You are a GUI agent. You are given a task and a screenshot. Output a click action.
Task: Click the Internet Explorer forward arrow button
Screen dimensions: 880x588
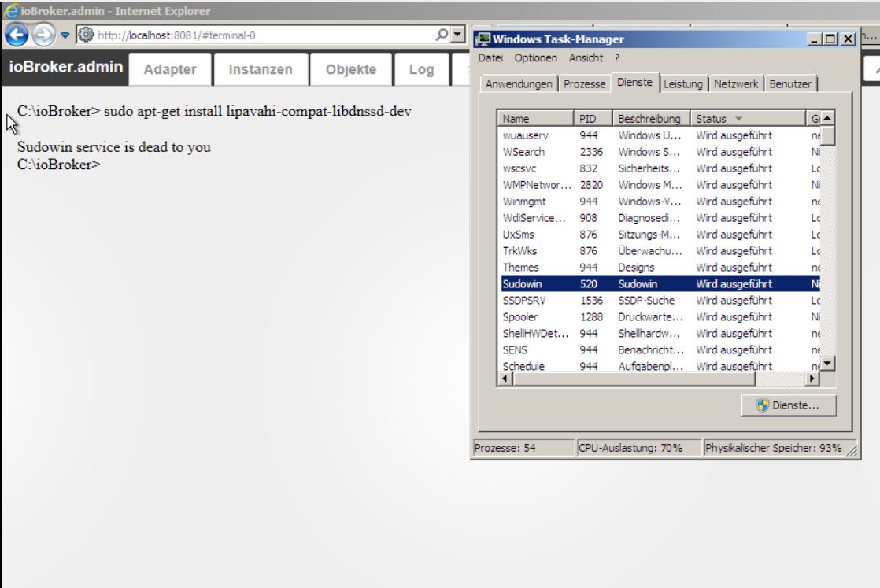pyautogui.click(x=44, y=35)
